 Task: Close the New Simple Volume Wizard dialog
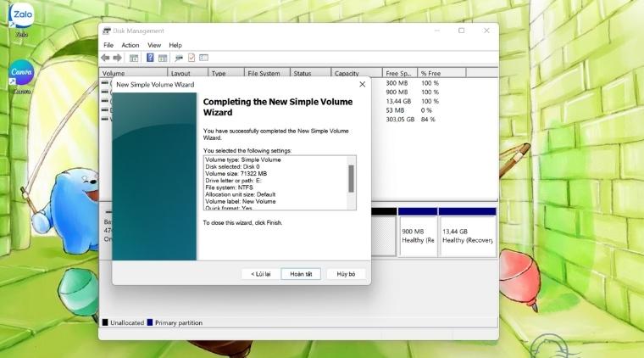tap(363, 84)
